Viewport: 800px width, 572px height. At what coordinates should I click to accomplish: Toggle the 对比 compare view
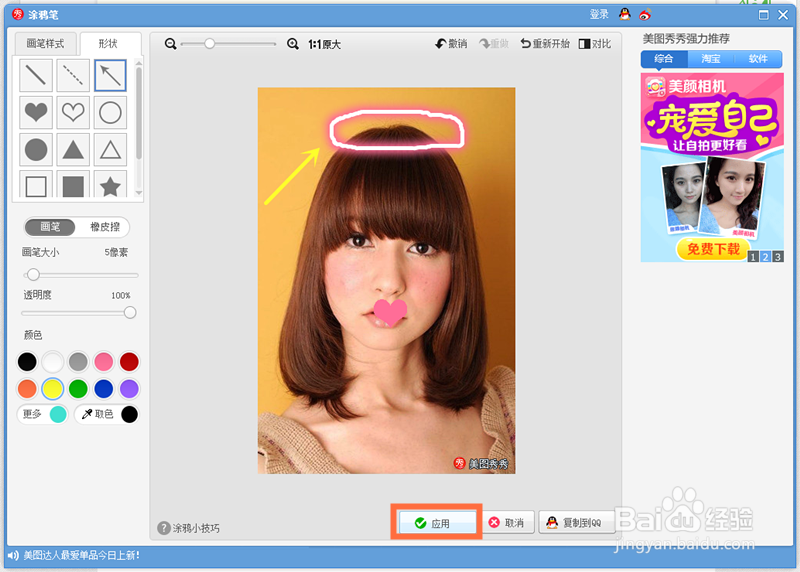[595, 44]
